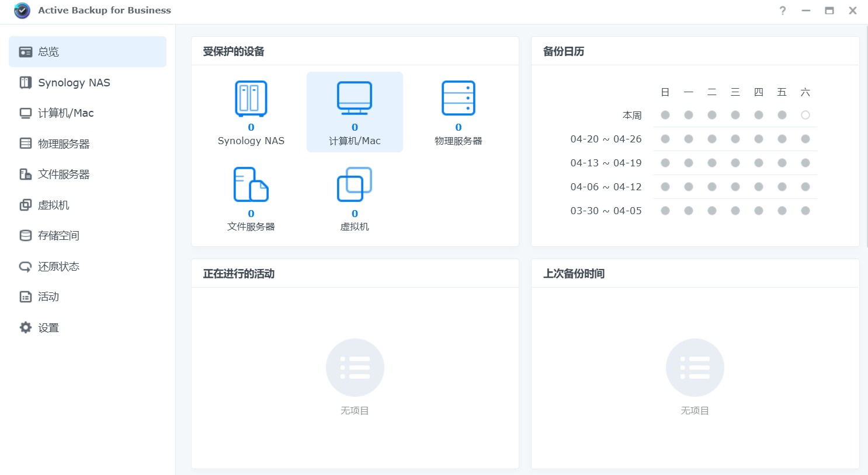Click the 虚拟机 sidebar icon
Image resolution: width=868 pixels, height=475 pixels.
26,205
